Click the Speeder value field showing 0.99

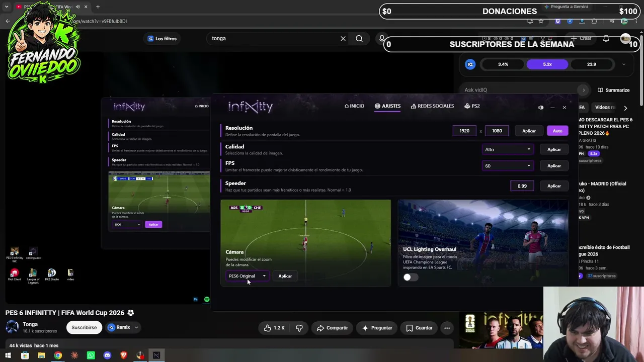[x=522, y=186]
